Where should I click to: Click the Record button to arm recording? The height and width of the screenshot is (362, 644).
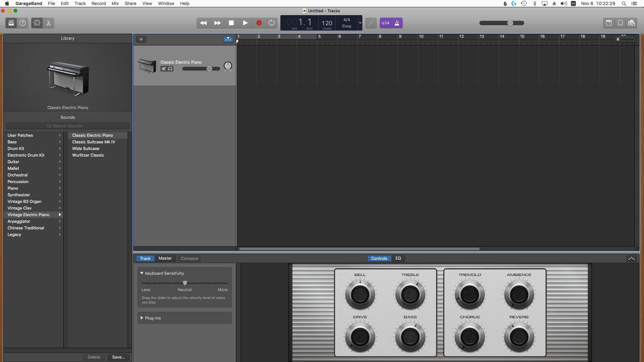pos(259,23)
